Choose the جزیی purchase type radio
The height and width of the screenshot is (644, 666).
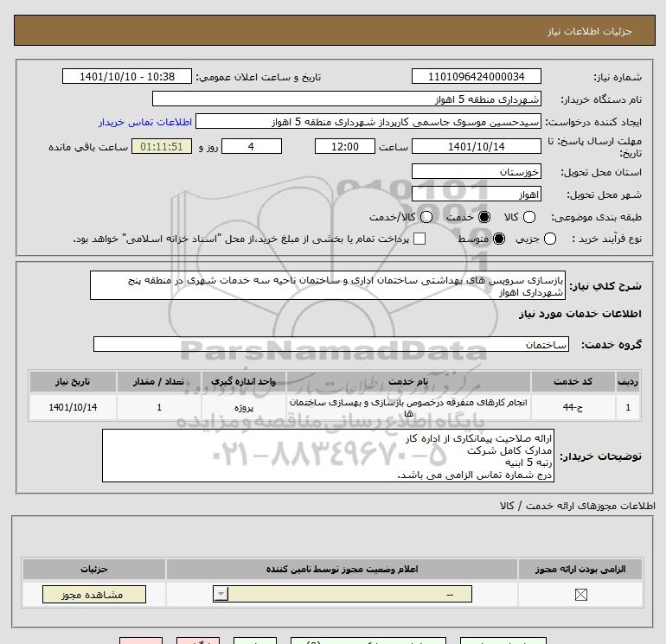[549, 239]
